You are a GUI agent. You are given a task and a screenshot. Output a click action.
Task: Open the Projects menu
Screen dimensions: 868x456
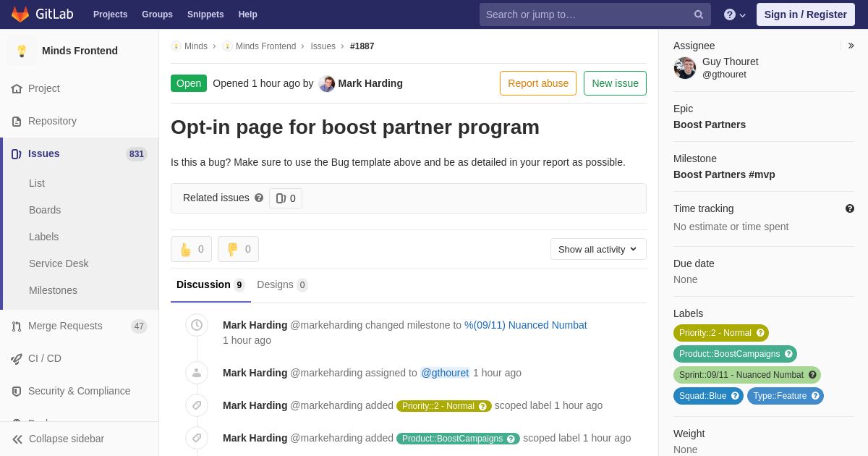[110, 14]
